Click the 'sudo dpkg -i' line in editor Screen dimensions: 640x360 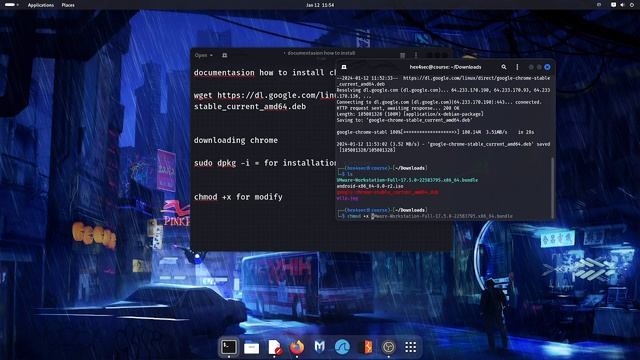click(265, 163)
